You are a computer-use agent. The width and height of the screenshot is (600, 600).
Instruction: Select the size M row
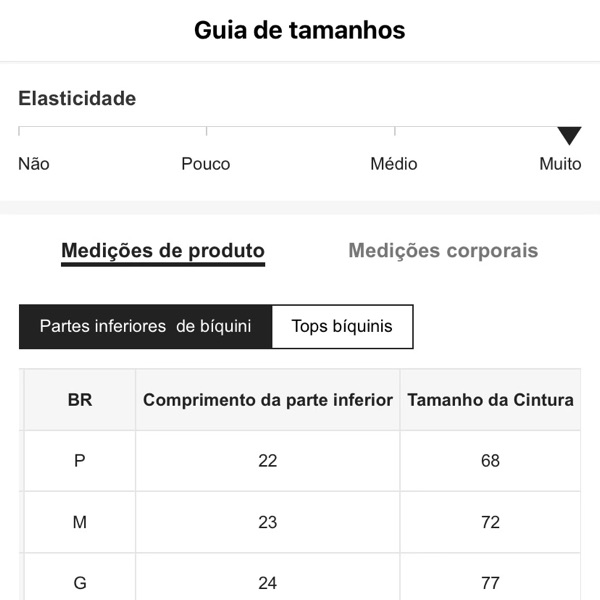coord(80,522)
